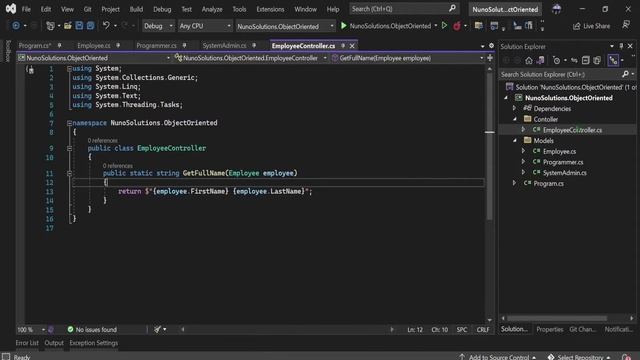Viewport: 640px width, 360px height.
Task: Click Select Repository in status bar
Action: [x=579, y=357]
